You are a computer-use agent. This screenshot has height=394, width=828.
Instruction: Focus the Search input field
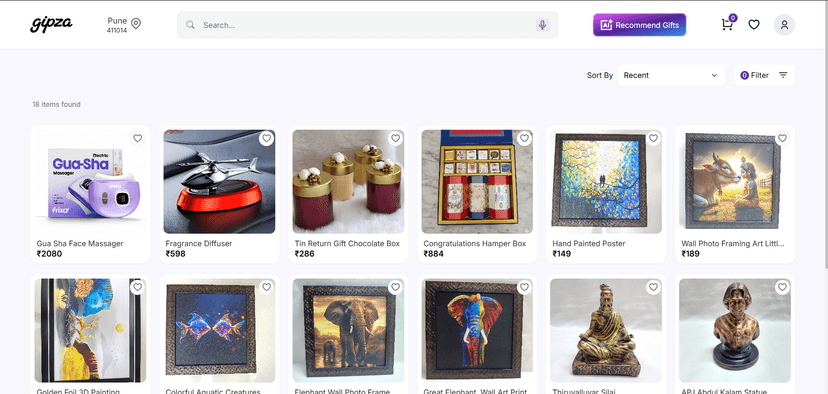tap(368, 25)
